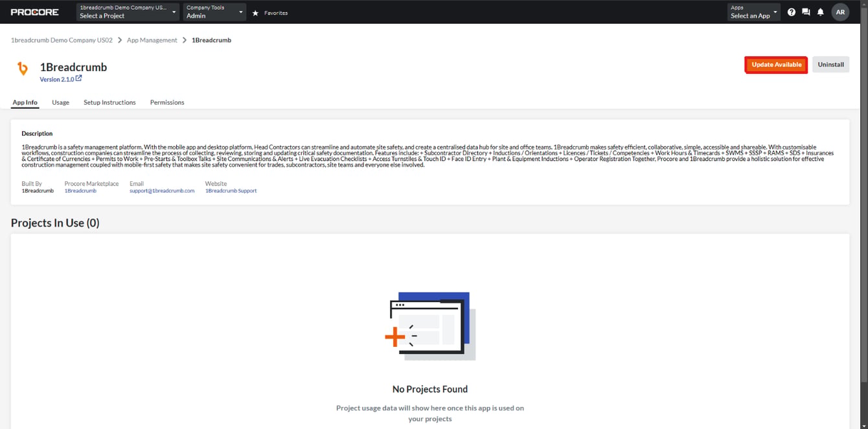
Task: Switch to the App Info tab
Action: tap(25, 102)
